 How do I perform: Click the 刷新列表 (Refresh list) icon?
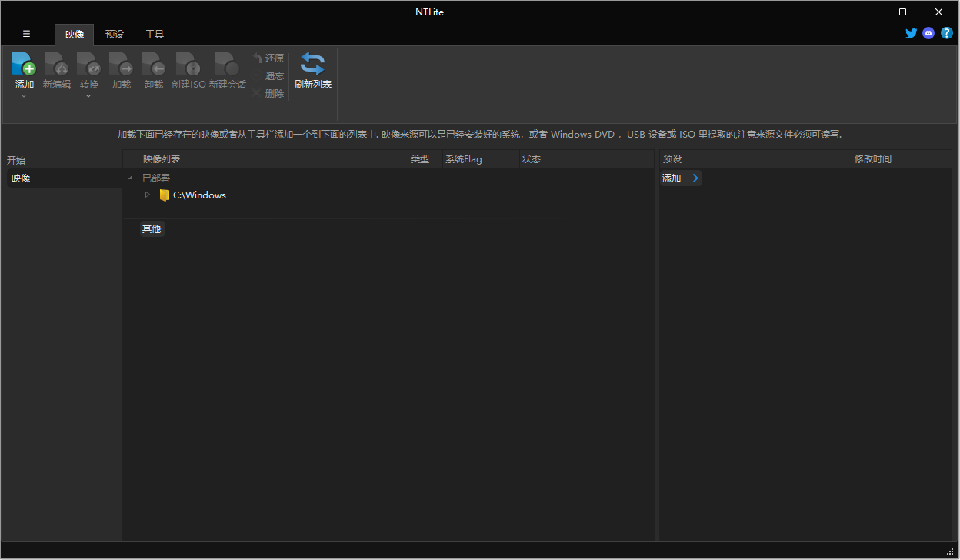pos(312,69)
